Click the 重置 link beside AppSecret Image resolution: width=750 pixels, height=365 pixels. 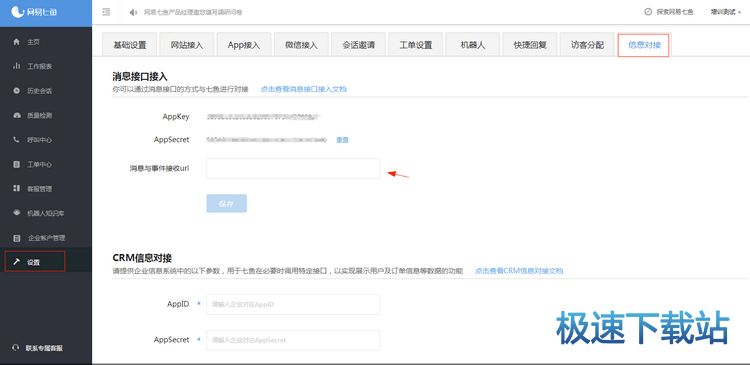pos(342,140)
